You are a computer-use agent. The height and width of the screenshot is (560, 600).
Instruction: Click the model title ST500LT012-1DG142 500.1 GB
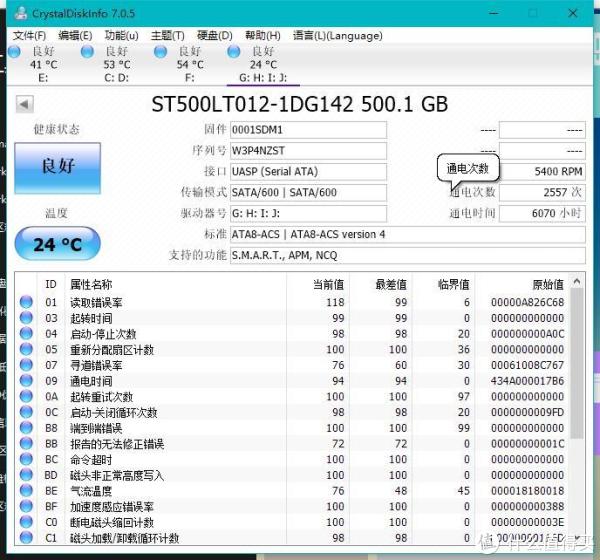point(300,104)
